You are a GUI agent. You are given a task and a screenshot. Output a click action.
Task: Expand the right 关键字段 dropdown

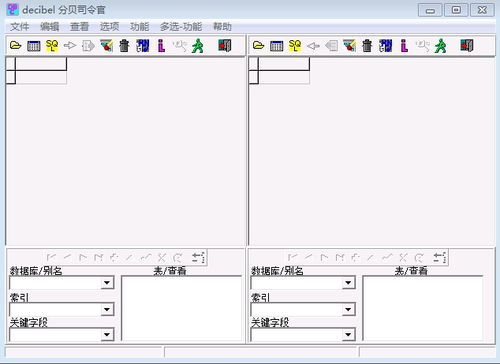coord(348,334)
